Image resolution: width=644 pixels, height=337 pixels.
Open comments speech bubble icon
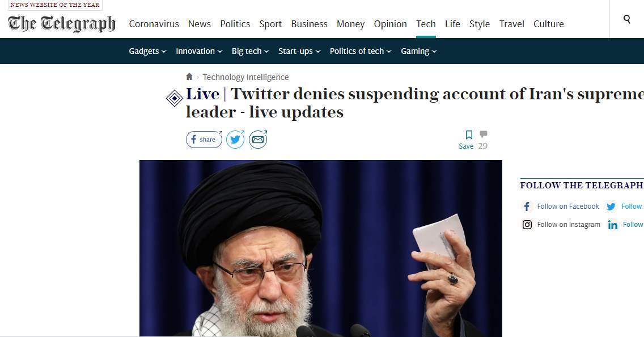[484, 134]
